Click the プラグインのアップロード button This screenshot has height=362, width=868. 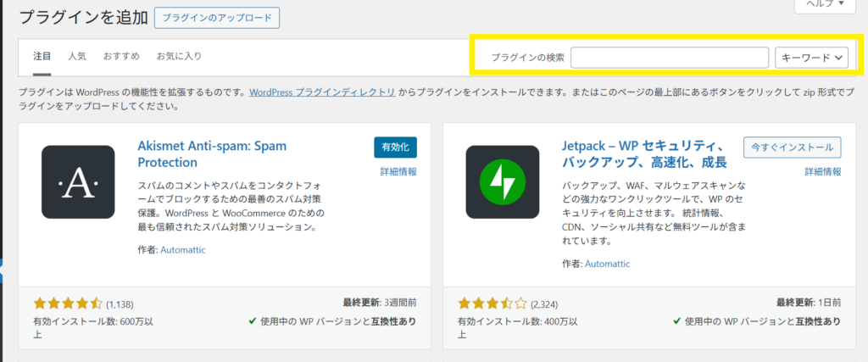(x=217, y=18)
